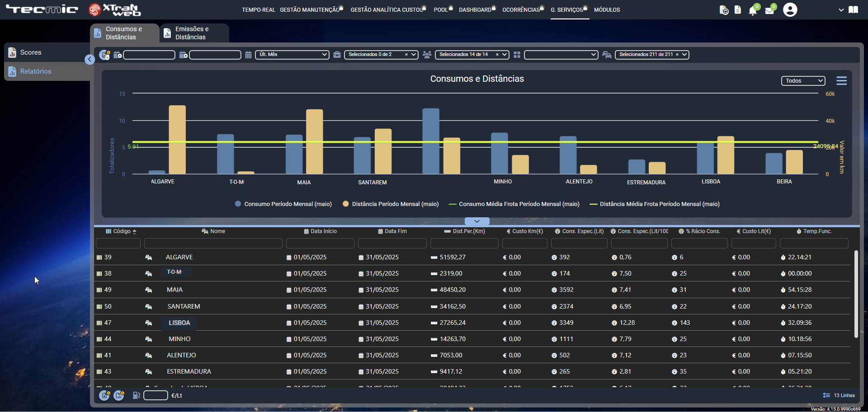
Task: Click the lines count icon beside 13 Linhas
Action: [826, 396]
